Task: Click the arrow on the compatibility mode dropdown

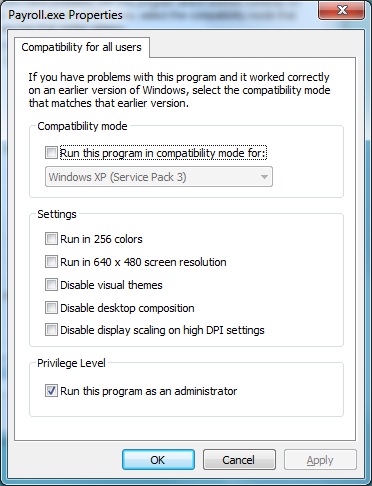Action: pos(264,177)
